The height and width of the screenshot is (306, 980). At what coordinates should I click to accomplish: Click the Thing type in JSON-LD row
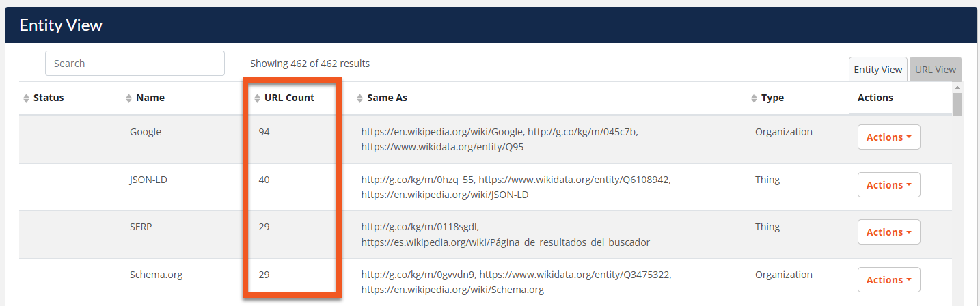767,180
